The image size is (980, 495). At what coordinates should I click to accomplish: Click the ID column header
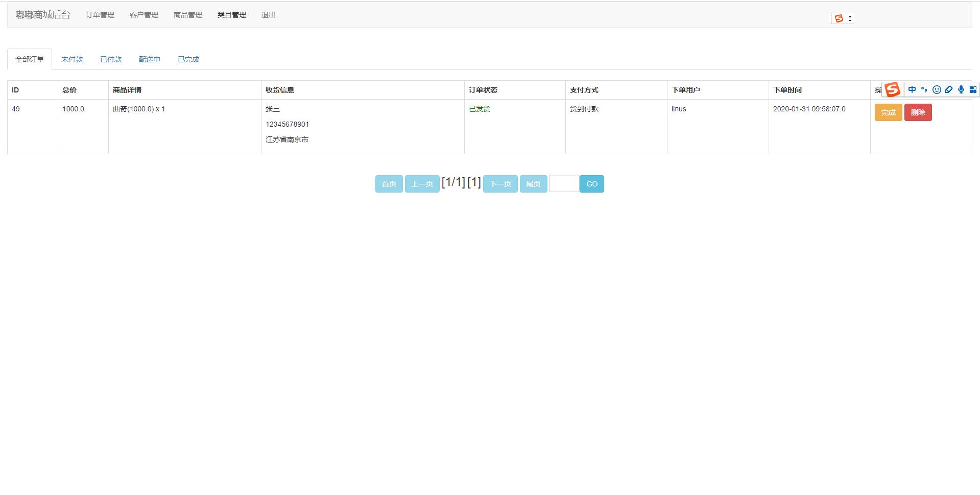pyautogui.click(x=15, y=90)
